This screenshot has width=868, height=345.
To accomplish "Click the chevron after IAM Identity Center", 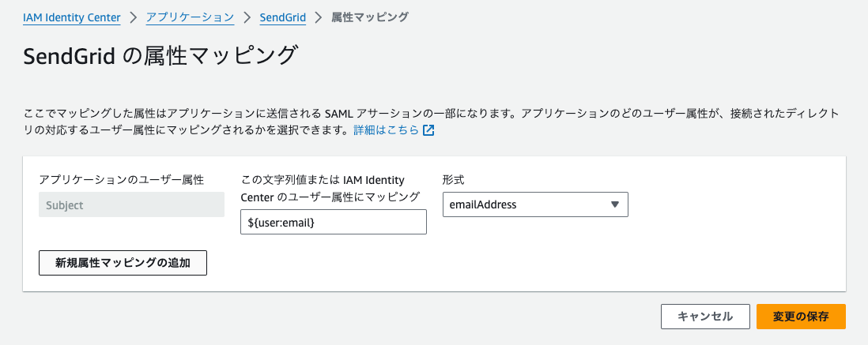I will 134,17.
